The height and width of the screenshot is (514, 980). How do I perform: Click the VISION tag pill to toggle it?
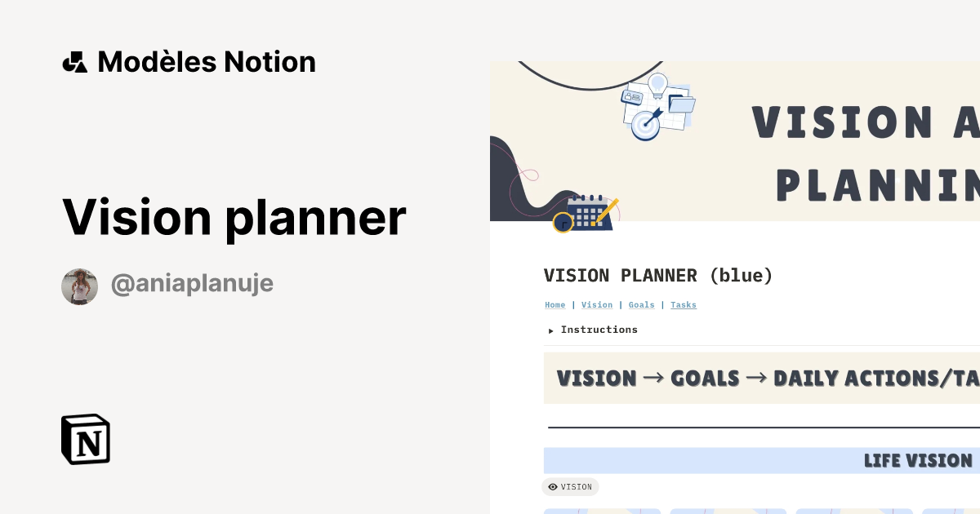[x=570, y=487]
